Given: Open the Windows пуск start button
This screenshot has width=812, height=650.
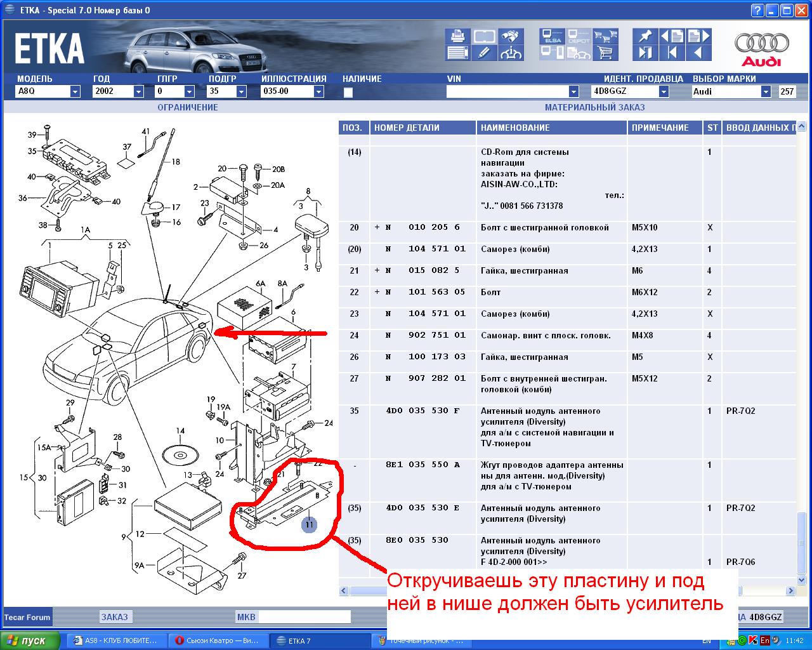Looking at the screenshot, I should (30, 640).
